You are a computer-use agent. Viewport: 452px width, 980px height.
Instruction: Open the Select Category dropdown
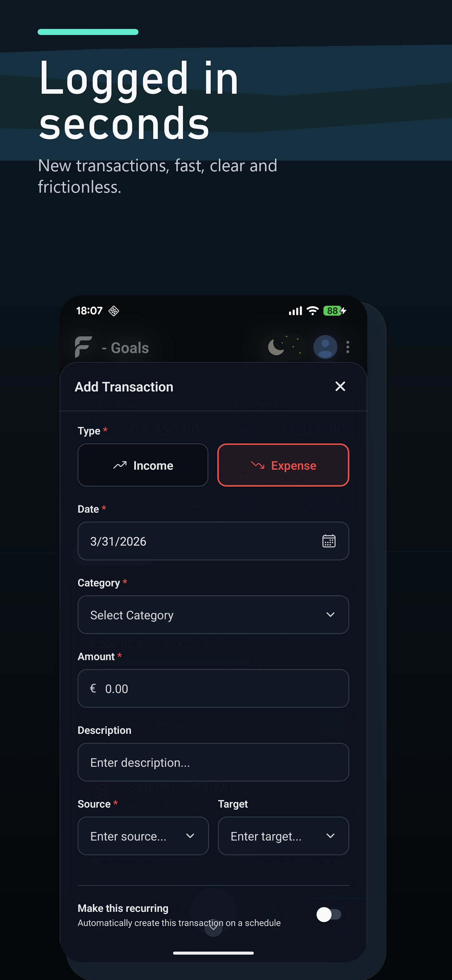[213, 615]
